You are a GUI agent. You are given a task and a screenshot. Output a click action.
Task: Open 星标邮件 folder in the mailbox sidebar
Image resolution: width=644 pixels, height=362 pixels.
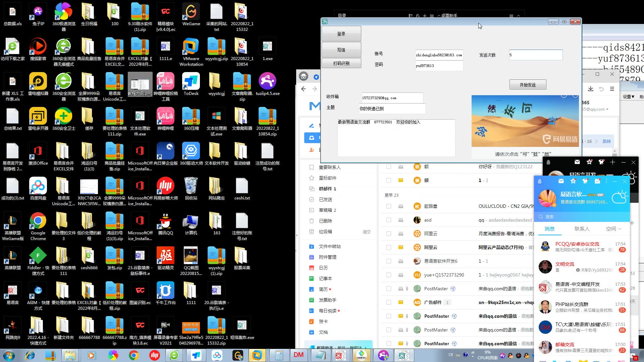327,178
